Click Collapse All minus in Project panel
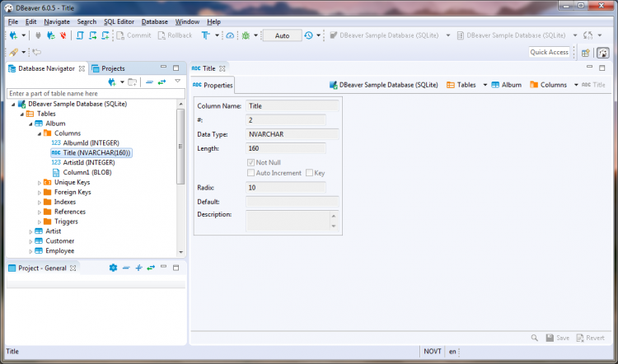This screenshot has height=364, width=618. pos(126,268)
